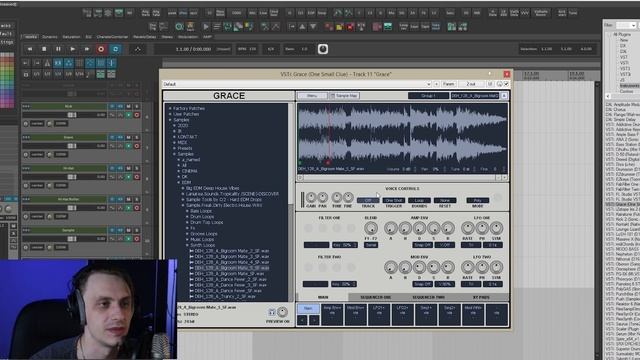Open the Group 1 selector in Grace

(x=428, y=96)
